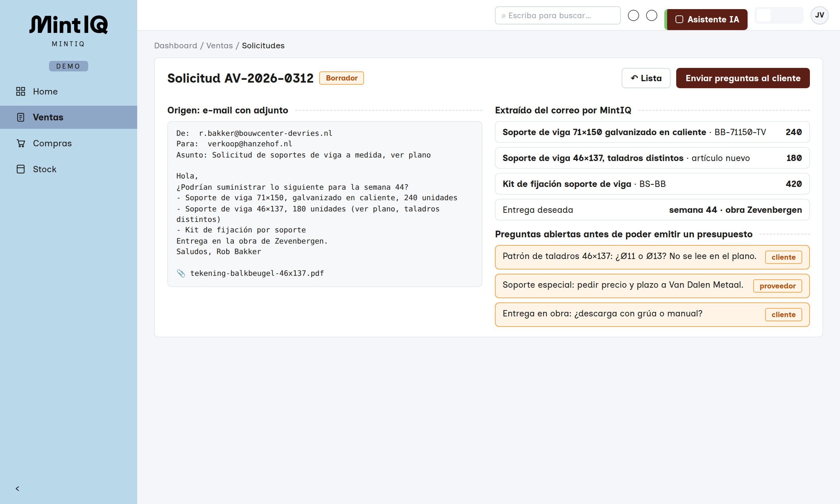Open the Asistente IA panel

[706, 20]
